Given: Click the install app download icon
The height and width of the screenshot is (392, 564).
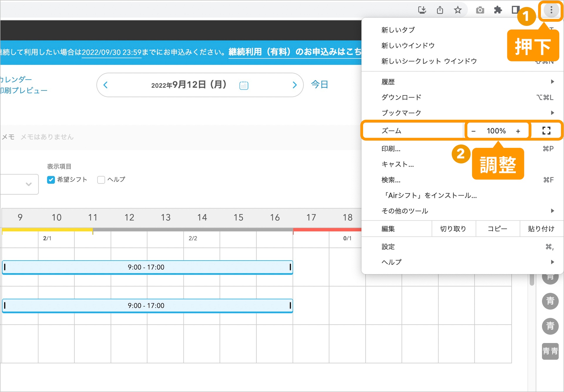Looking at the screenshot, I should [x=422, y=10].
